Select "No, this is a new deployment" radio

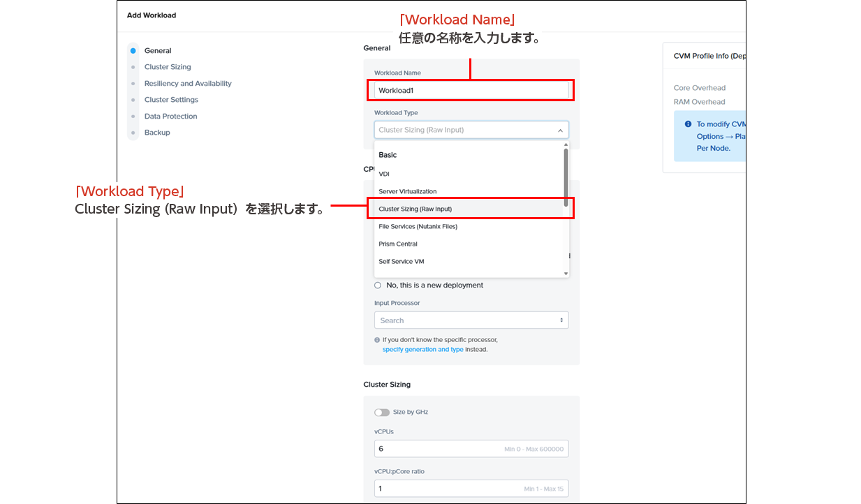[x=378, y=286]
